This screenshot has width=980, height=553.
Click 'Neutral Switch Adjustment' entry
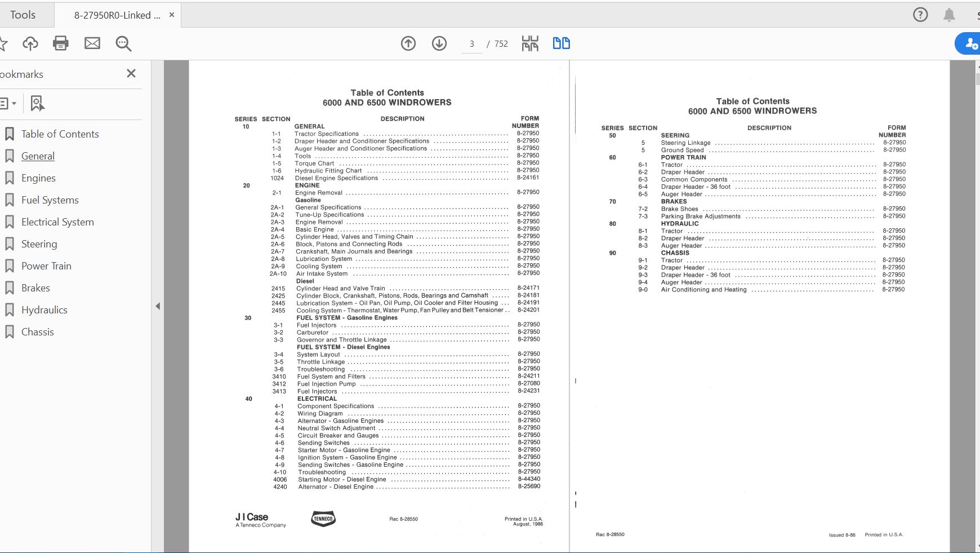click(336, 428)
